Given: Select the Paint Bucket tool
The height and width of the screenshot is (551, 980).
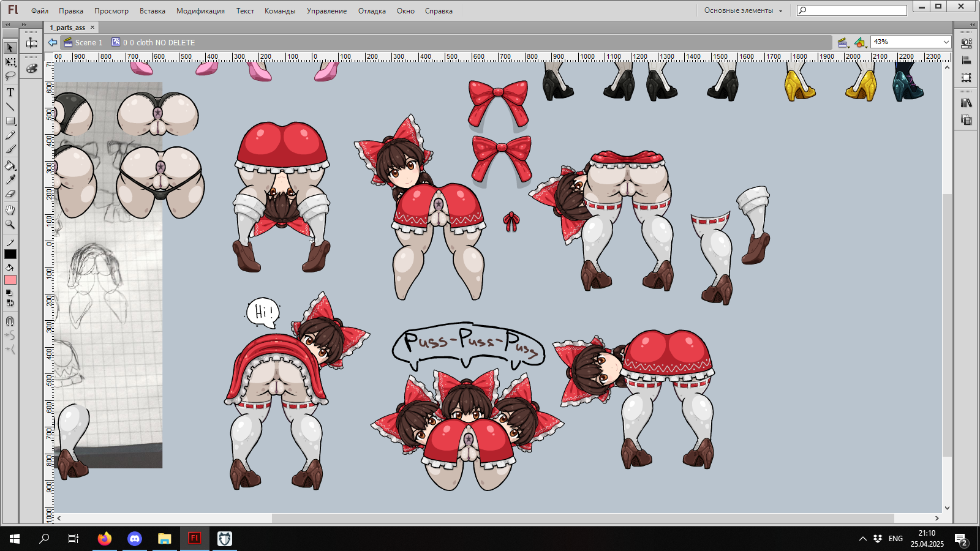Looking at the screenshot, I should [10, 165].
